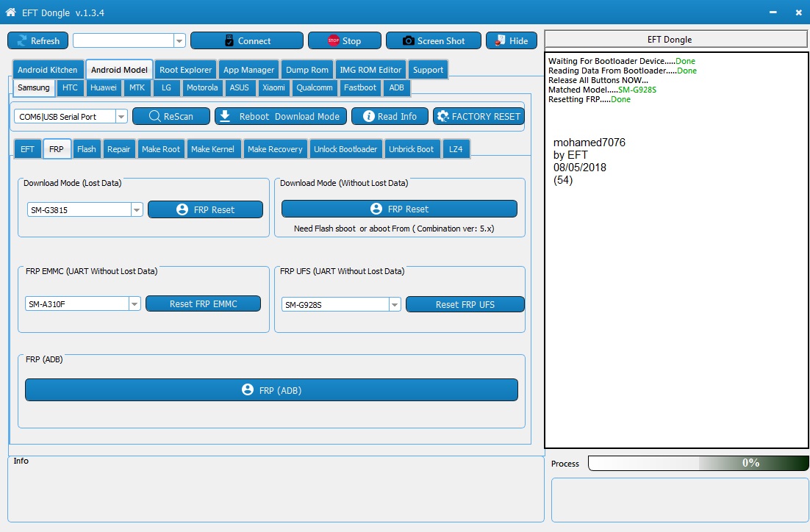810x532 pixels.
Task: Click FRP Reset in Without Lost Data group
Action: click(399, 209)
